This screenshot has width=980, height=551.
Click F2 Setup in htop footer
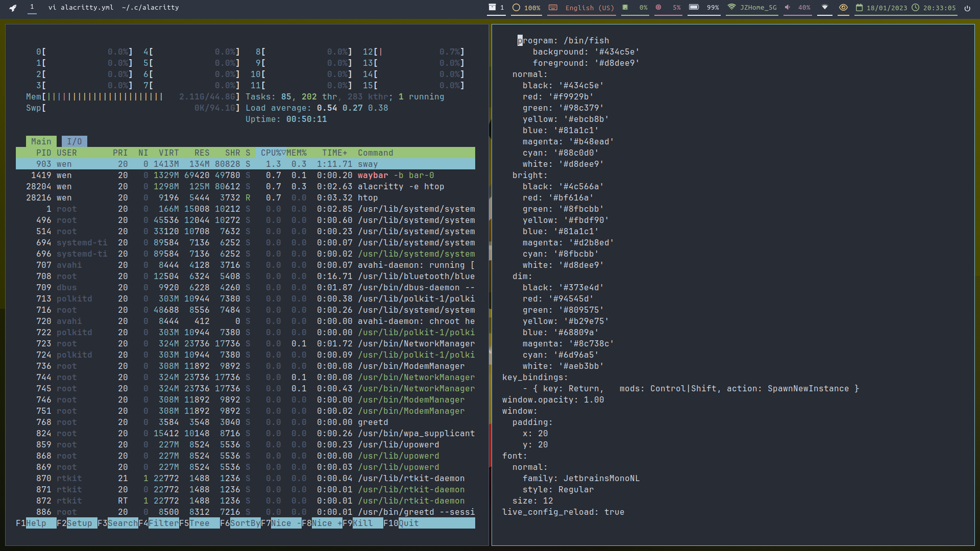pos(77,523)
